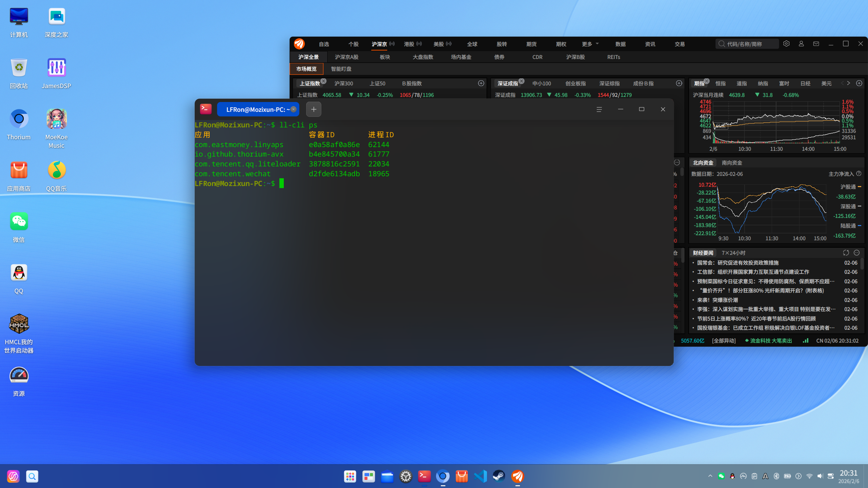
Task: Open VS Code from the taskbar
Action: [480, 476]
